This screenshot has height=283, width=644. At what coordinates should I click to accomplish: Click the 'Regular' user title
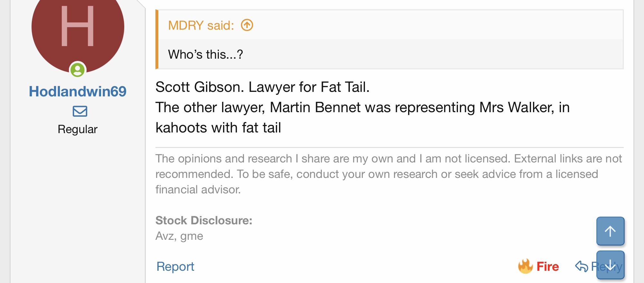pyautogui.click(x=78, y=129)
